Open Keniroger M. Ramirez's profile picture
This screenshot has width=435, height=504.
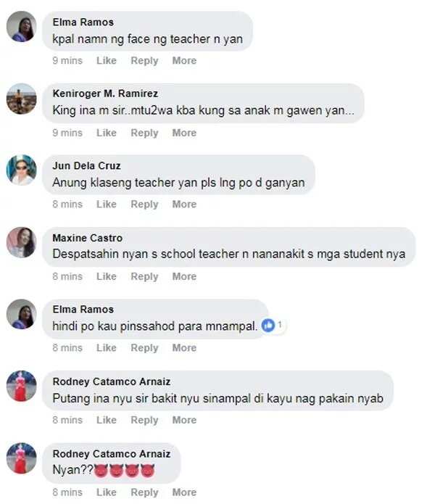pyautogui.click(x=22, y=99)
